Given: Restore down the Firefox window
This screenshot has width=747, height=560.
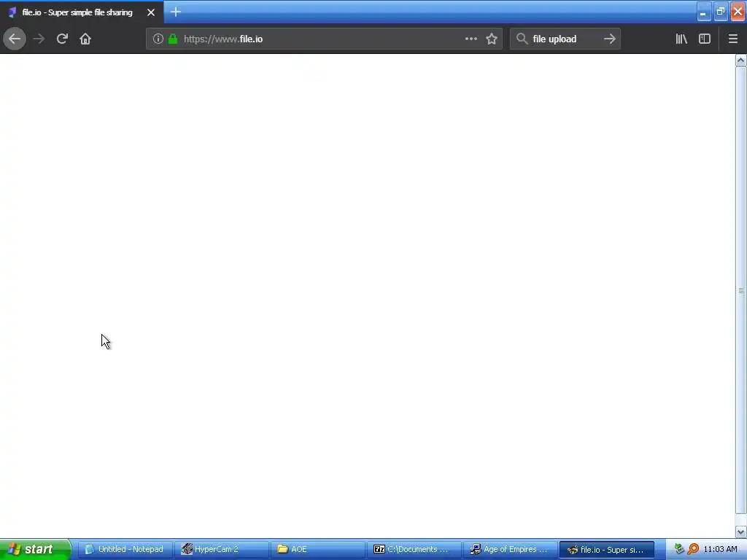Looking at the screenshot, I should (720, 12).
